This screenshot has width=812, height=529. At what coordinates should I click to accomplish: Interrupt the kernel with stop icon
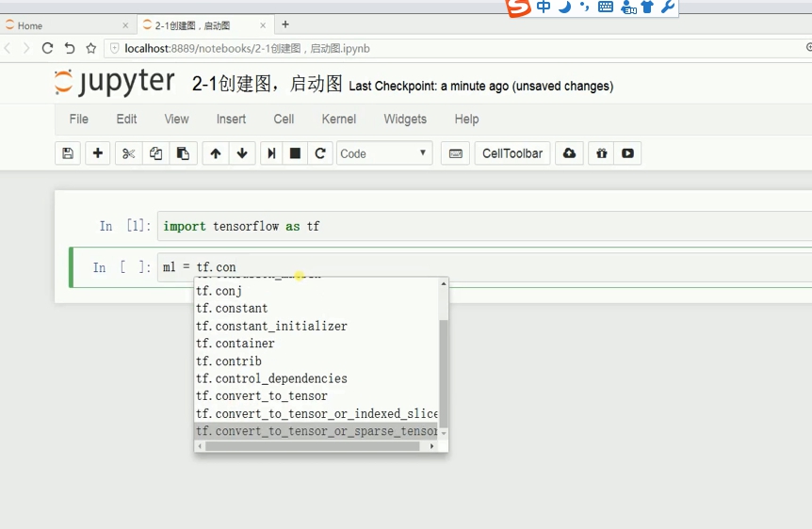(x=295, y=153)
